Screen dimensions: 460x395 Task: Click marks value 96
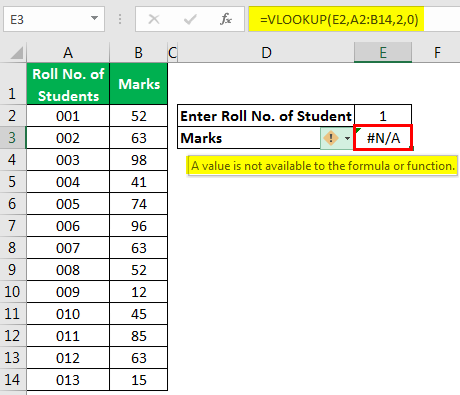139,226
